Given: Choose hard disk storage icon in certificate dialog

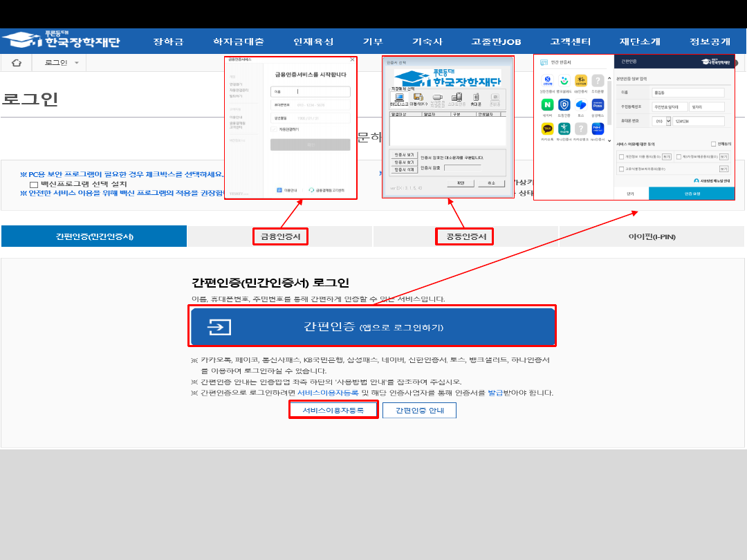Looking at the screenshot, I should coord(399,97).
